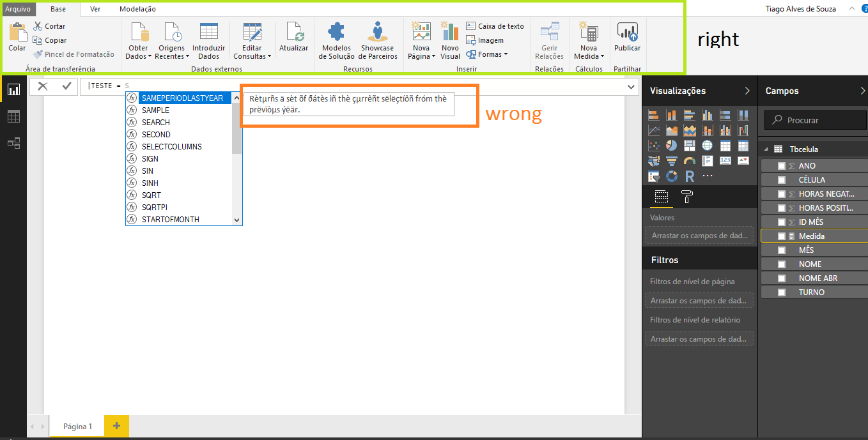Commit the formula with the checkmark
The image size is (868, 440).
[x=66, y=86]
